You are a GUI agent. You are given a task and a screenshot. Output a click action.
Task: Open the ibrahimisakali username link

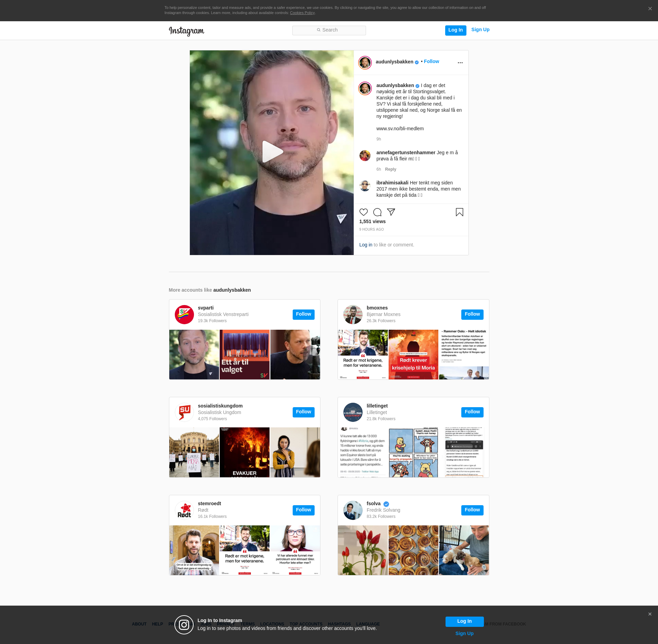tap(392, 183)
